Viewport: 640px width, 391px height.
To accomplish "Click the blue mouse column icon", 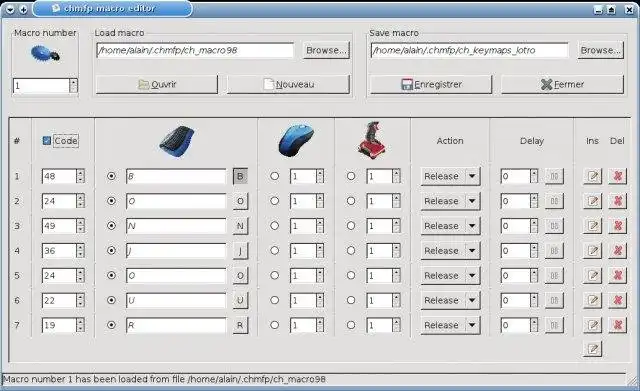I will pos(296,141).
